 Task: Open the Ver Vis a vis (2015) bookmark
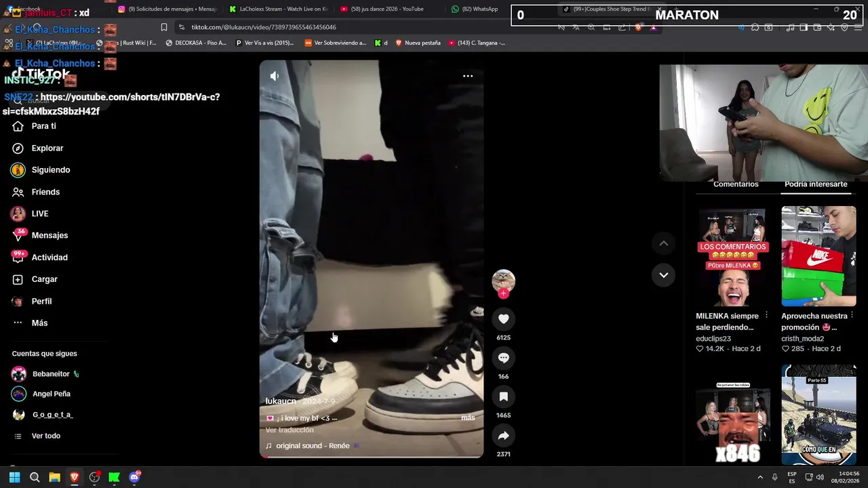tap(264, 43)
